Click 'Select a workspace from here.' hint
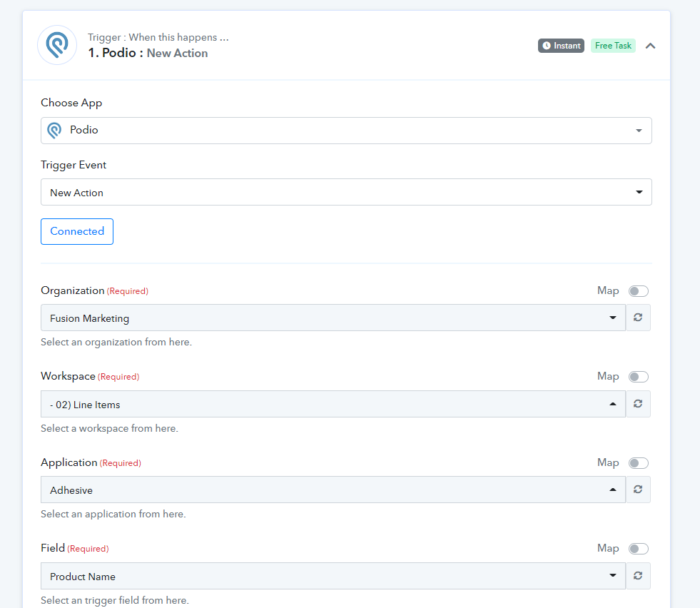700x608 pixels. (x=109, y=429)
